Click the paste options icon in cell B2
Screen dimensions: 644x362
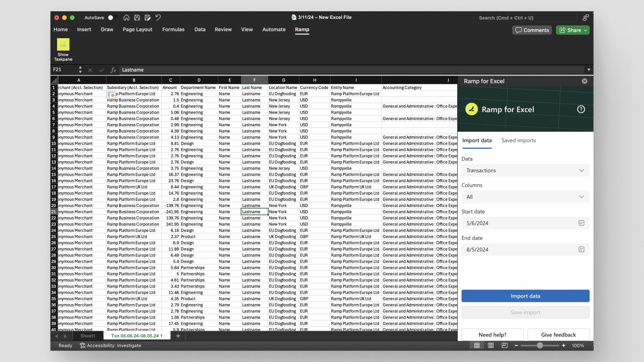(112, 95)
